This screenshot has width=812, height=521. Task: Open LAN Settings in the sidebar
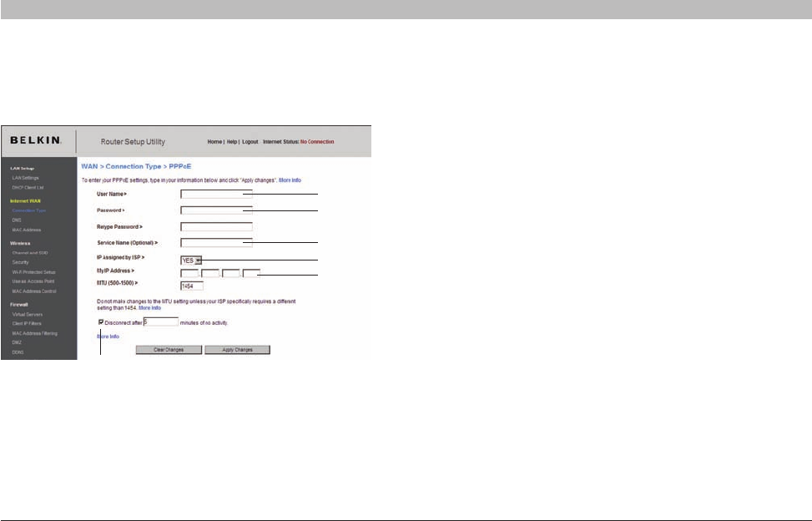(25, 178)
